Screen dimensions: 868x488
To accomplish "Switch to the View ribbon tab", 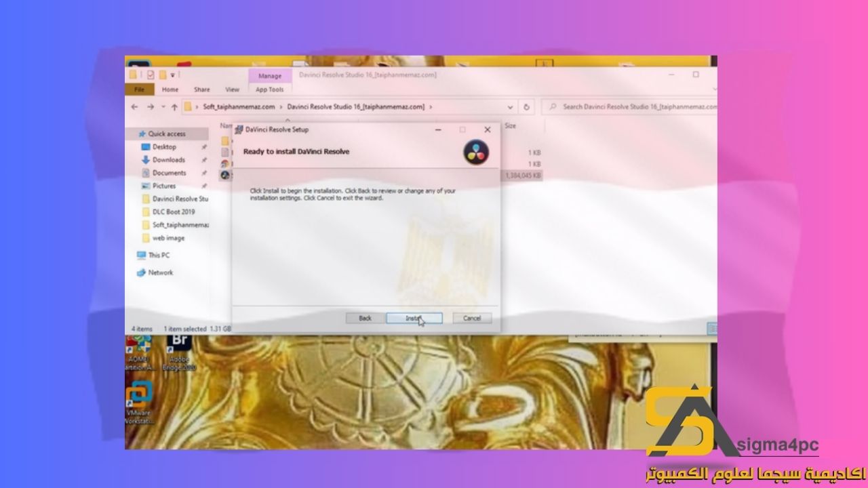I will click(233, 89).
